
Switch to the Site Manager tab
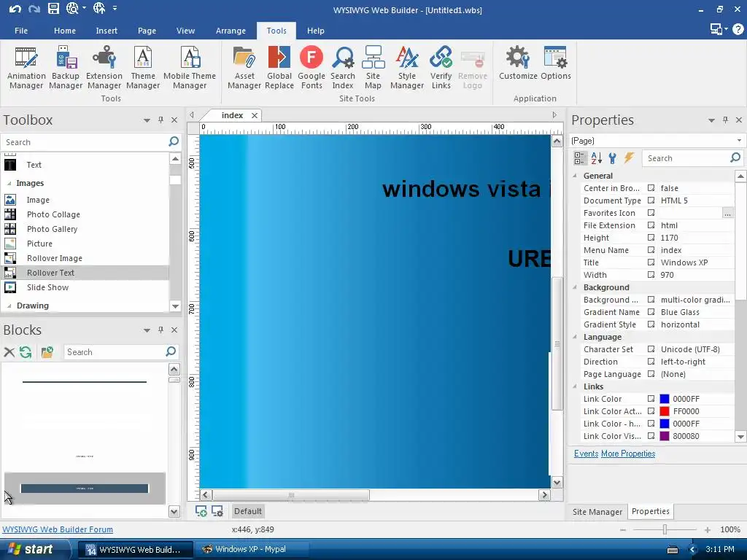pos(597,511)
